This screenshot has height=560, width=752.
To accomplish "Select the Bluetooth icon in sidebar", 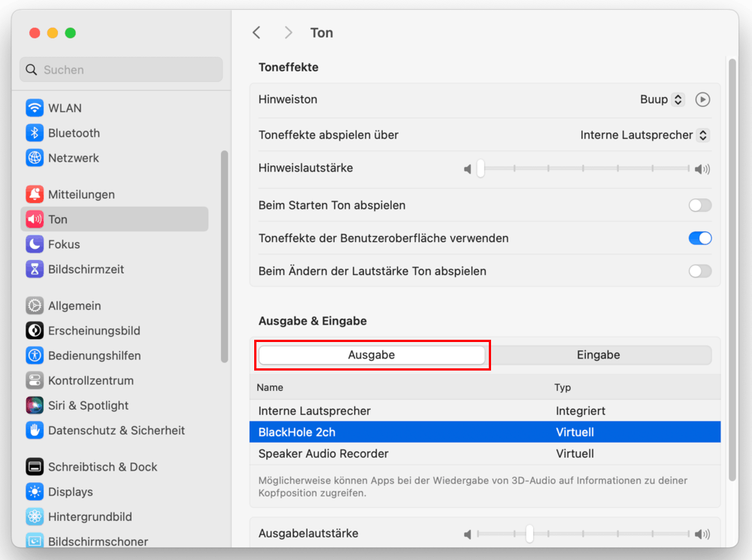I will pyautogui.click(x=35, y=133).
